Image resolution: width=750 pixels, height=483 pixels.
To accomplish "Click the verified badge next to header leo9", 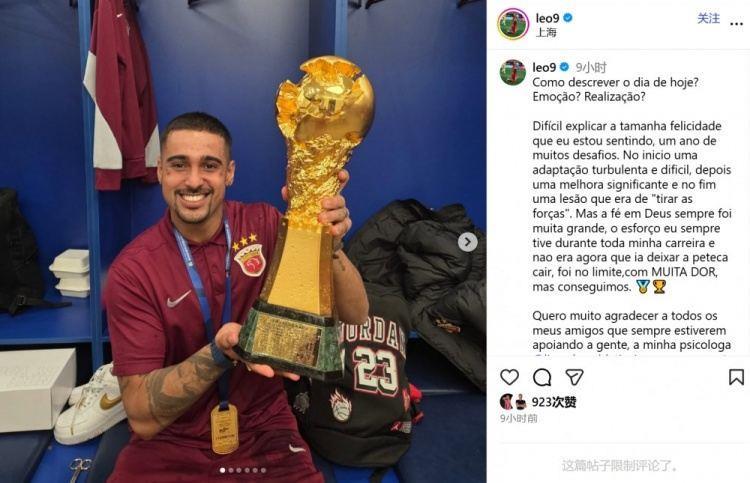I will click(x=568, y=18).
